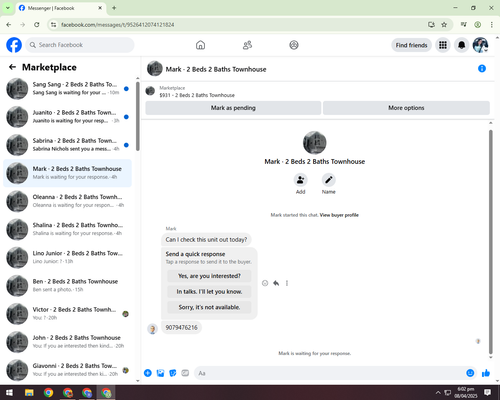Send a thumbs up like
Screen dimensions: 500x400
pyautogui.click(x=486, y=373)
